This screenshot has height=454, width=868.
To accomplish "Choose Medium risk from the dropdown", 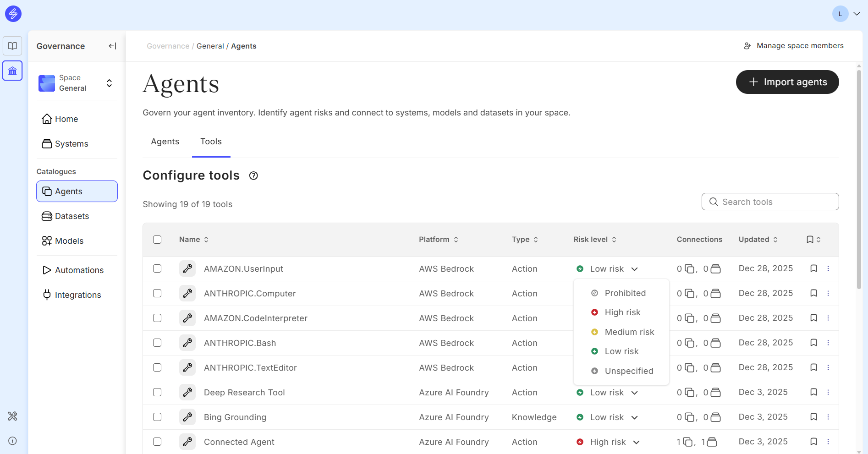I will click(629, 332).
